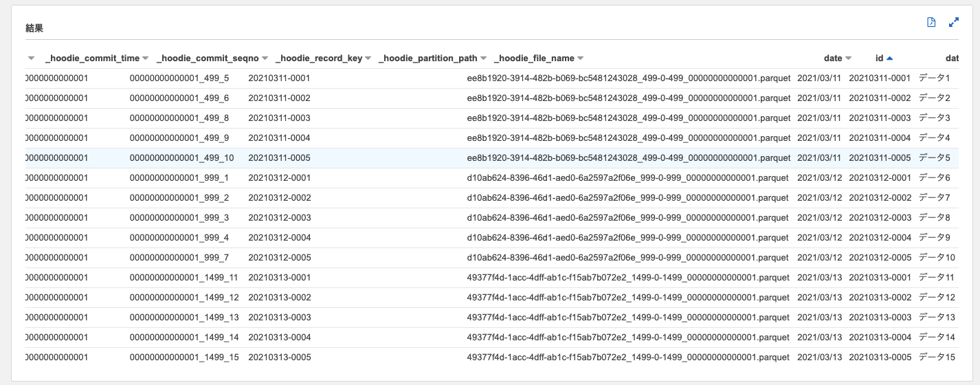
Task: Select seqno cell 00000000000001_1499_13
Action: point(184,318)
